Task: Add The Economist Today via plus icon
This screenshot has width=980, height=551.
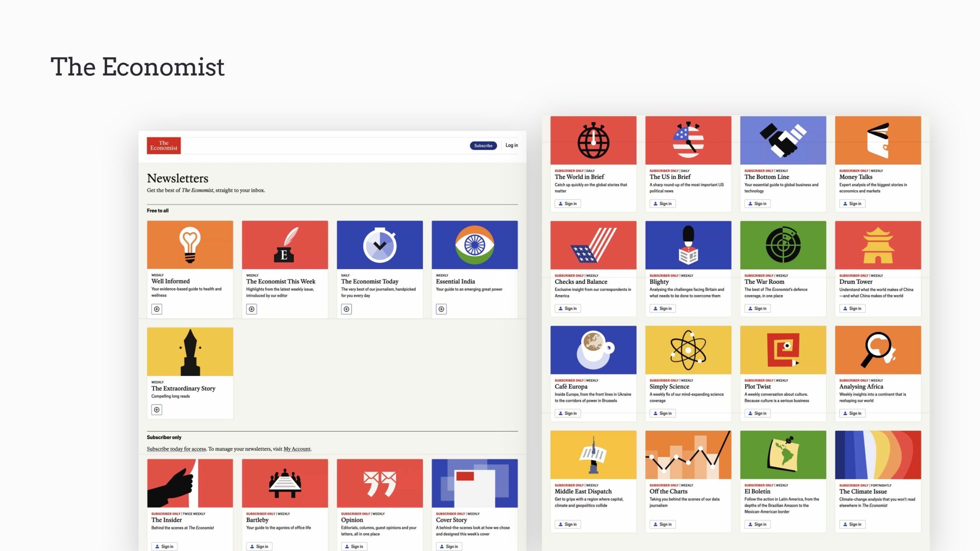Action: (x=346, y=309)
